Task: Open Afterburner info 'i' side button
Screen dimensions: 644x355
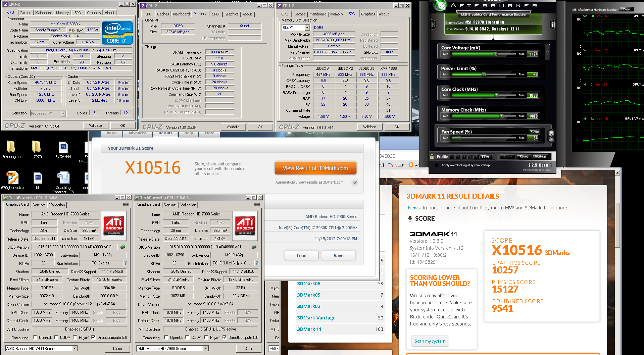Action: [553, 24]
